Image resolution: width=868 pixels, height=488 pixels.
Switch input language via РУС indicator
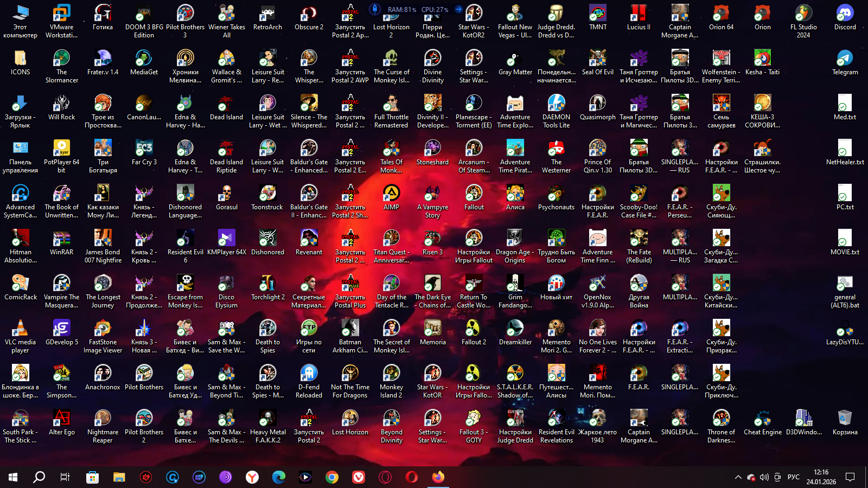coord(794,477)
